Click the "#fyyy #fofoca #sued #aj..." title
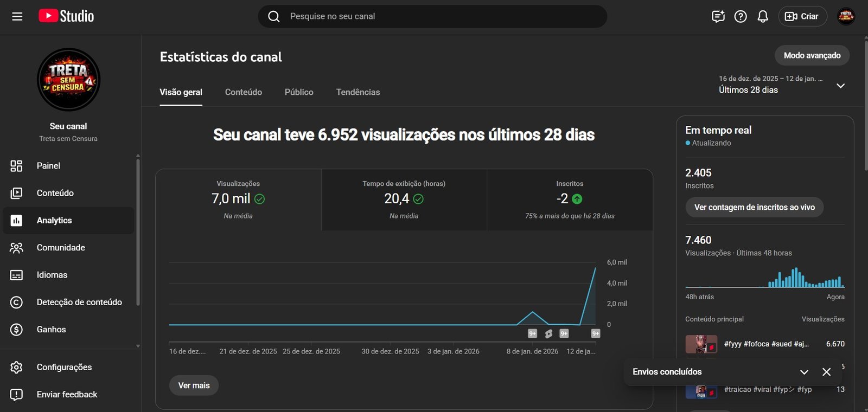The image size is (868, 412). click(767, 344)
